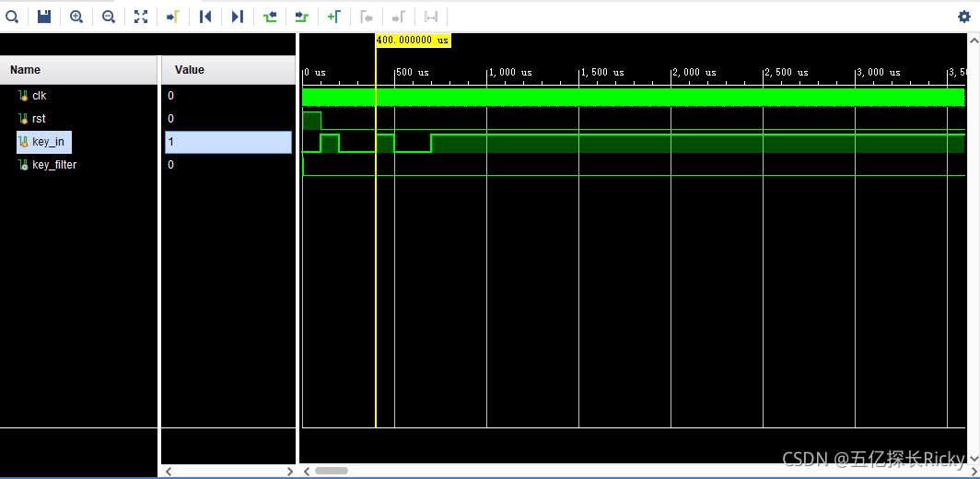
Task: Click left arrow of Value column scrollbar
Action: tap(168, 471)
